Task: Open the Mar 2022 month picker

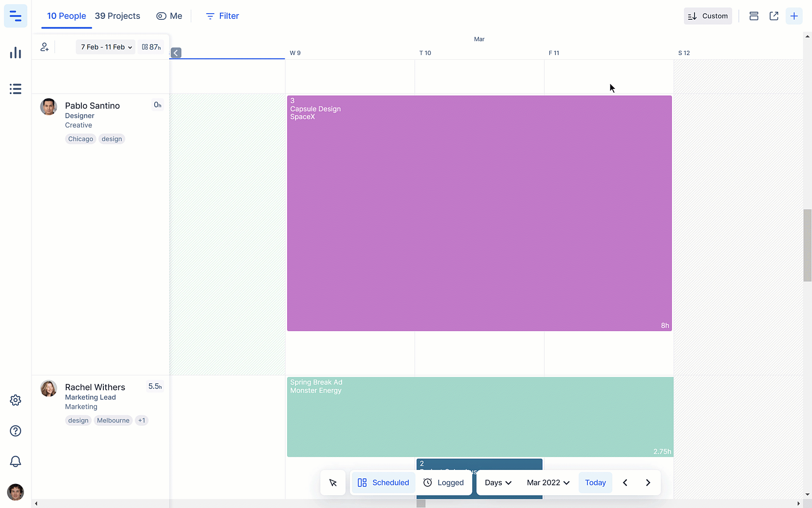Action: (x=547, y=482)
